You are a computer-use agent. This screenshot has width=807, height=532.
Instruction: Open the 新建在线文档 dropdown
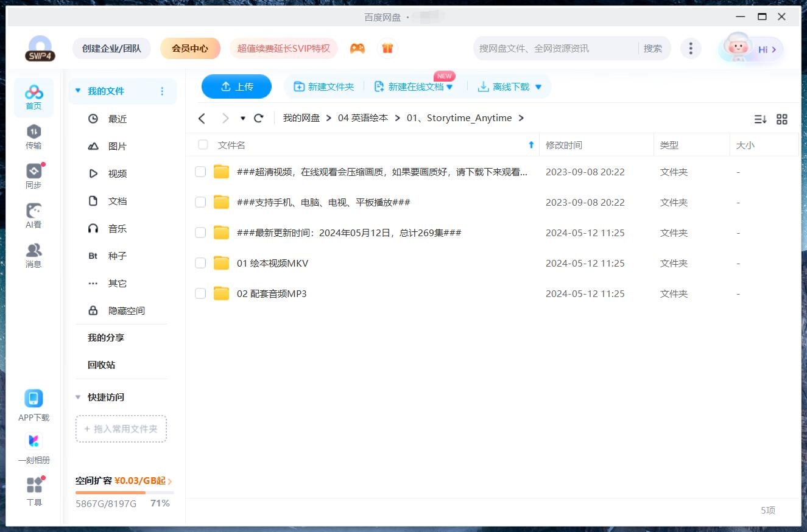point(449,86)
